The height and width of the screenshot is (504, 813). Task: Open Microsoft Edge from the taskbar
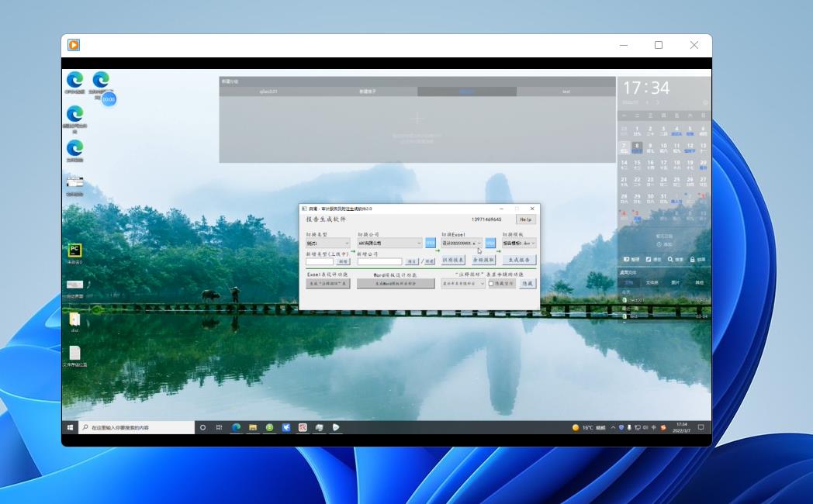pos(236,427)
